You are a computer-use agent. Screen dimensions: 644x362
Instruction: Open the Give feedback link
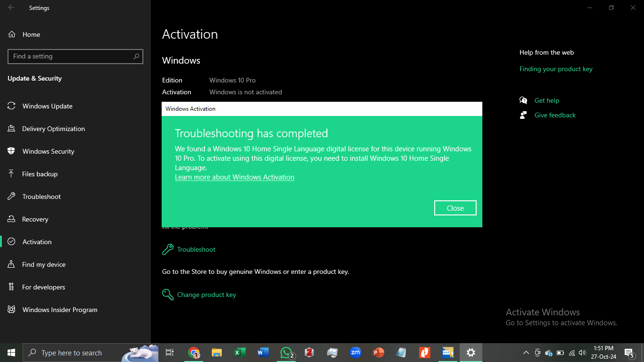point(555,115)
